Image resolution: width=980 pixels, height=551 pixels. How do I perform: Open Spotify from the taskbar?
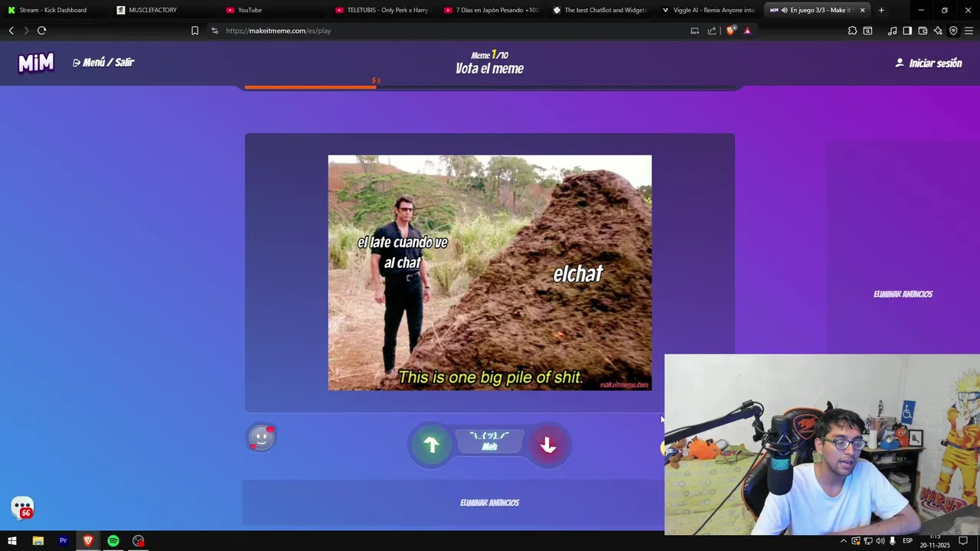[113, 541]
